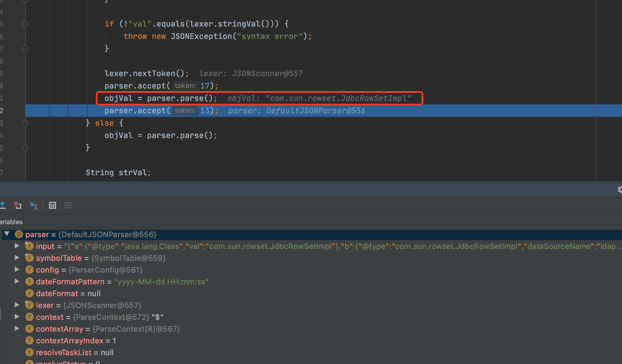Image resolution: width=622 pixels, height=364 pixels.
Task: Collapse the if block using the gutter fold marker
Action: pos(25,24)
